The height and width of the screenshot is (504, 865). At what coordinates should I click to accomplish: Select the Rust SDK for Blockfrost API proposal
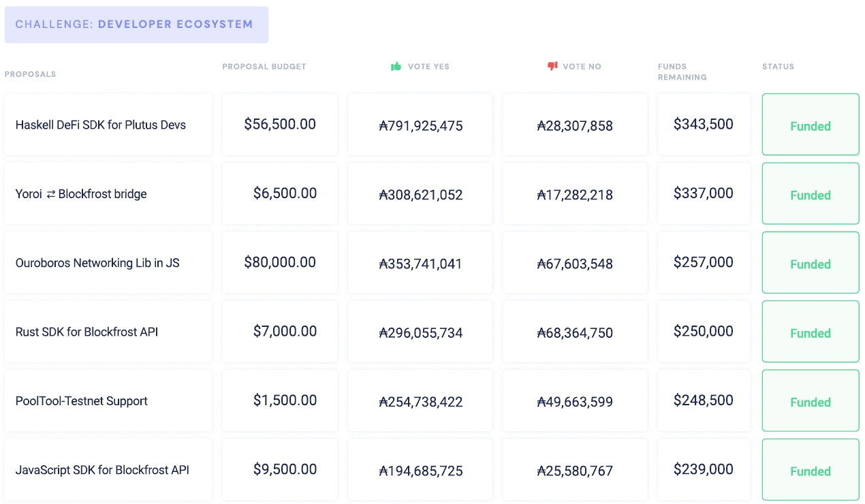point(86,332)
